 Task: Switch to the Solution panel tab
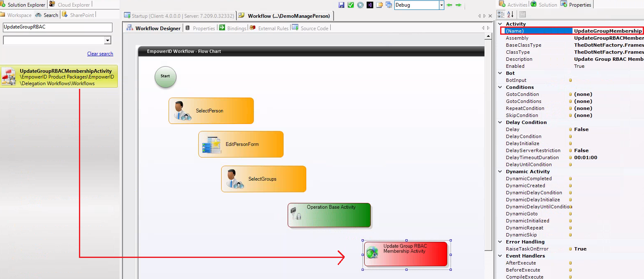point(544,5)
